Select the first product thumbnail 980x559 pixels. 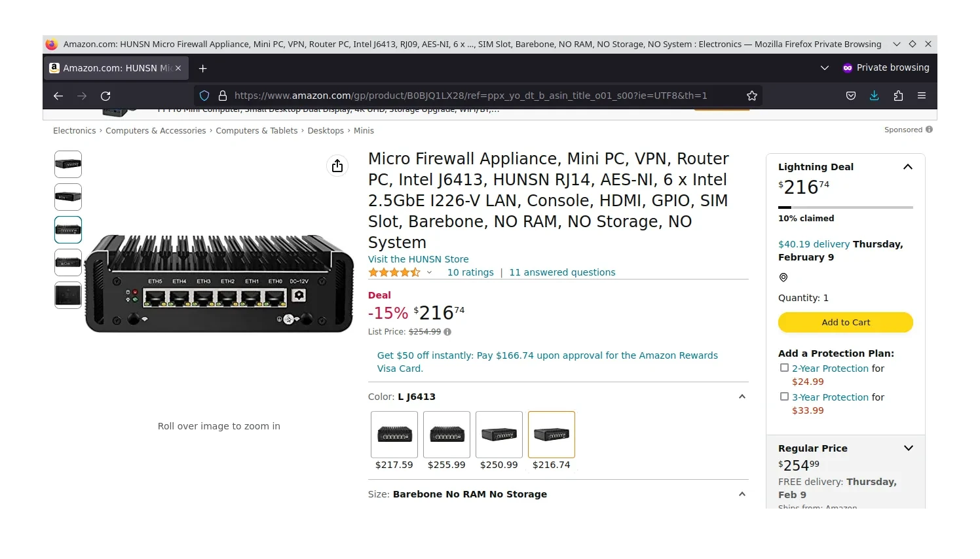coord(68,164)
